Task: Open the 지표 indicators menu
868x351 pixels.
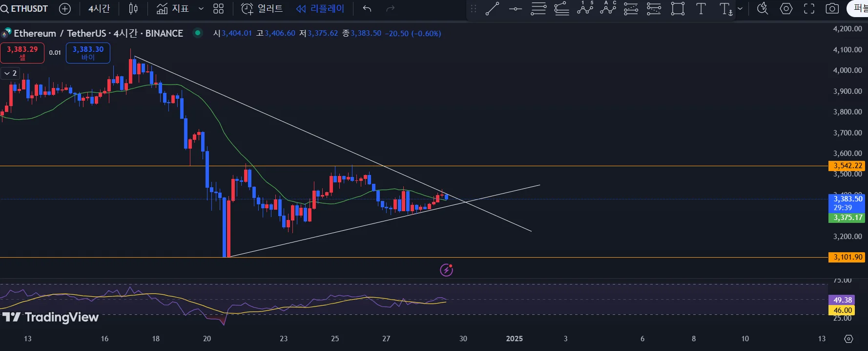Action: click(173, 9)
